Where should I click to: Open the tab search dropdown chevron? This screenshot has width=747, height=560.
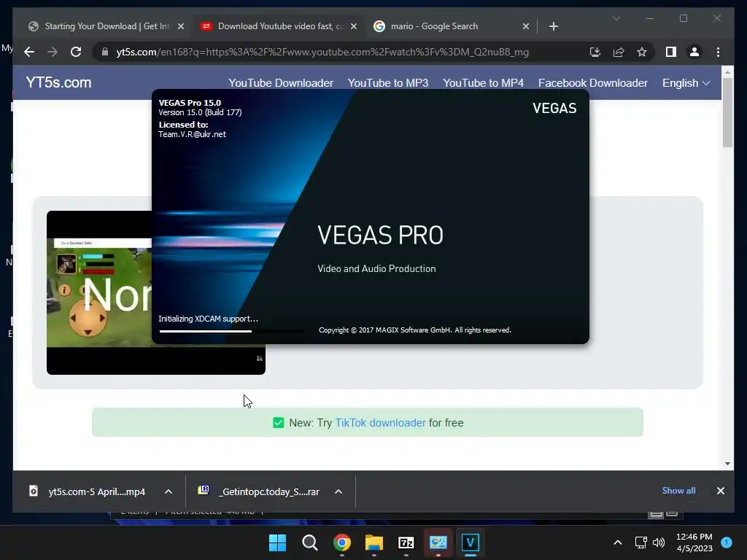[616, 18]
